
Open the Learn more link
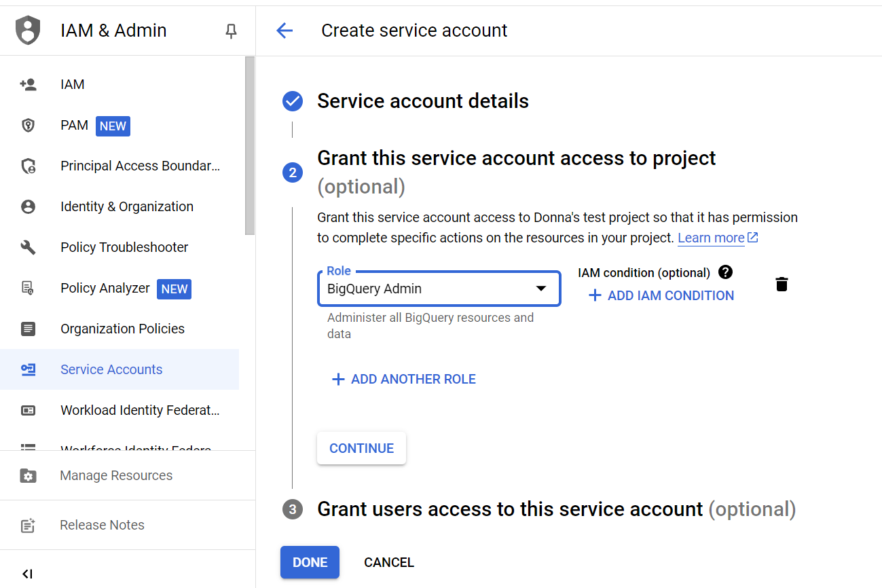718,238
